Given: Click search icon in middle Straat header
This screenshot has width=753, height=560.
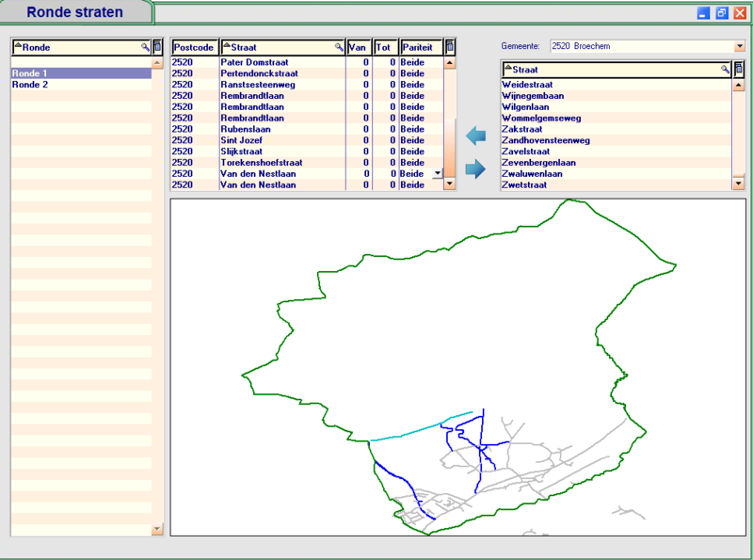Looking at the screenshot, I should click(339, 46).
